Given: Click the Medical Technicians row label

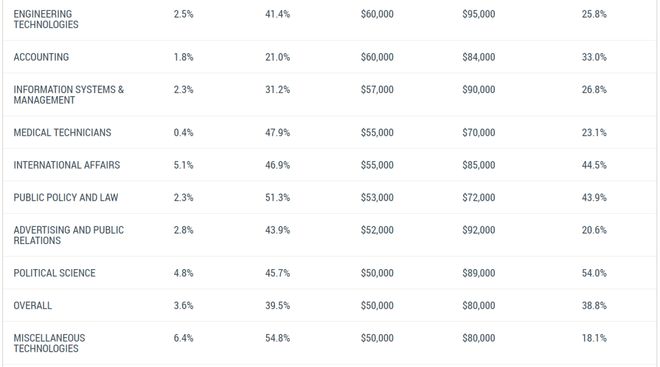Looking at the screenshot, I should 62,133.
